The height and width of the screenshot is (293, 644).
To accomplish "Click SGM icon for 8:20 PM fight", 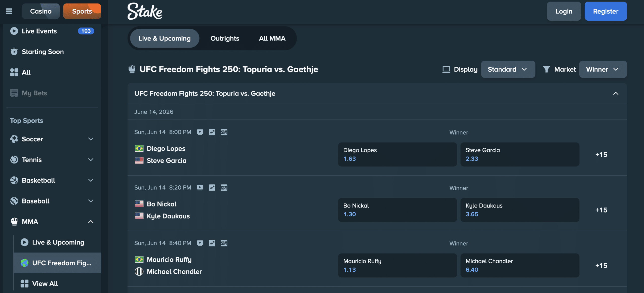I will coord(224,188).
